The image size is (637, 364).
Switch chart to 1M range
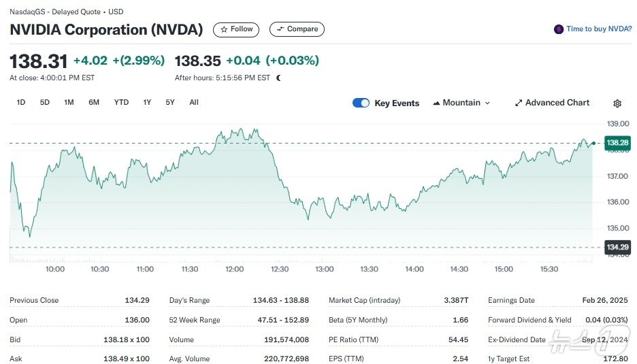tap(69, 102)
